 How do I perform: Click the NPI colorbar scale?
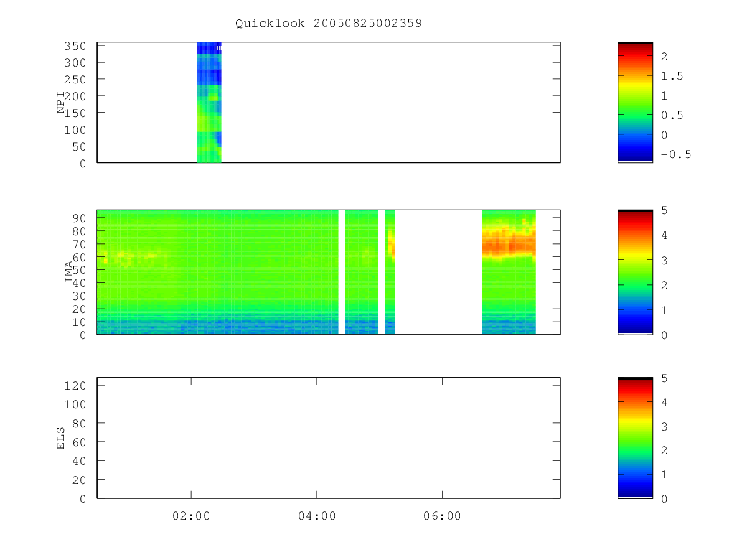[x=635, y=102]
